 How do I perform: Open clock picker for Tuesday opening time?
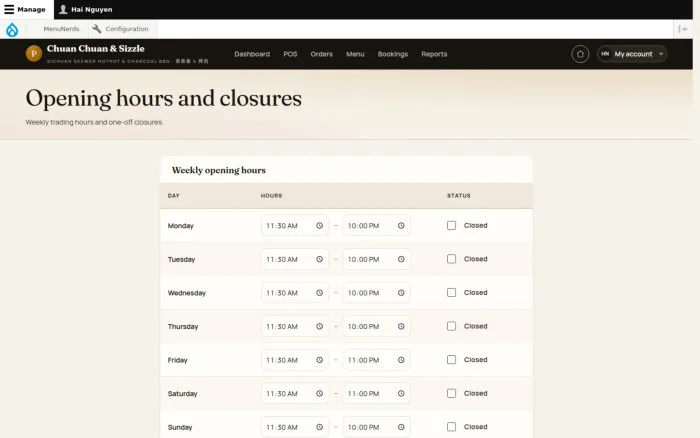[x=320, y=259]
